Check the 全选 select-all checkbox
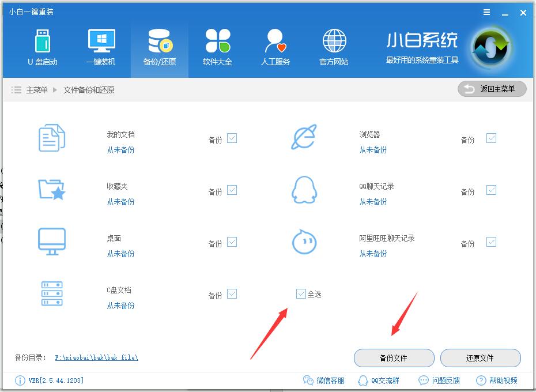Screen dimensions: 536x392 coord(301,293)
